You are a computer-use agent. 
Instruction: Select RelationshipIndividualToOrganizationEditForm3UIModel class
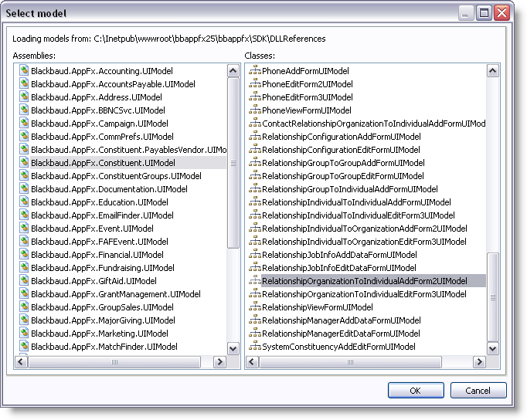tap(364, 242)
